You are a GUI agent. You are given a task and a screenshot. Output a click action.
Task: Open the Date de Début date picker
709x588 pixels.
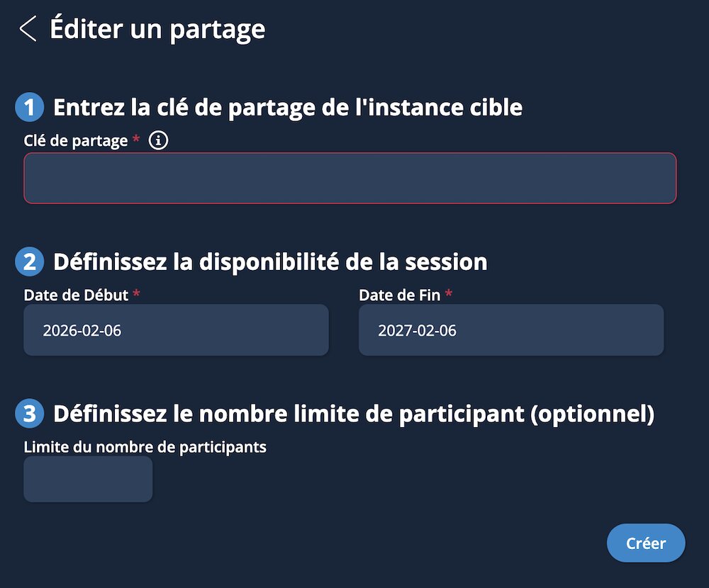[176, 329]
